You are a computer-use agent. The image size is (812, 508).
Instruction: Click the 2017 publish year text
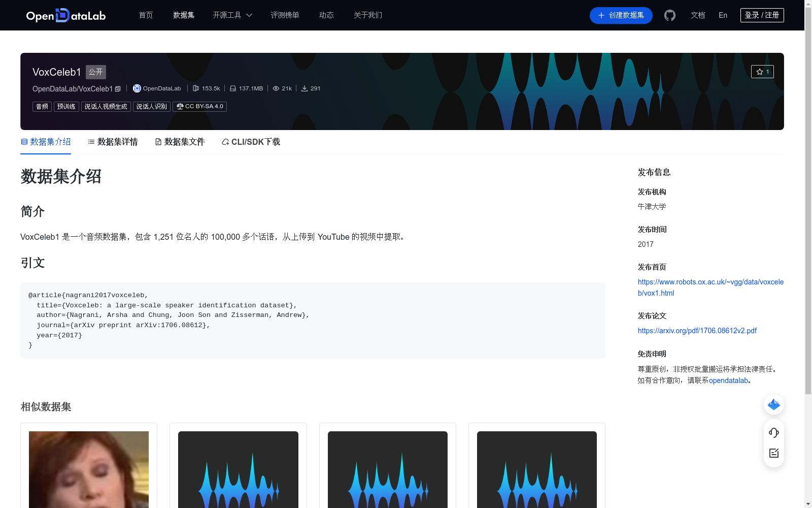click(x=646, y=244)
